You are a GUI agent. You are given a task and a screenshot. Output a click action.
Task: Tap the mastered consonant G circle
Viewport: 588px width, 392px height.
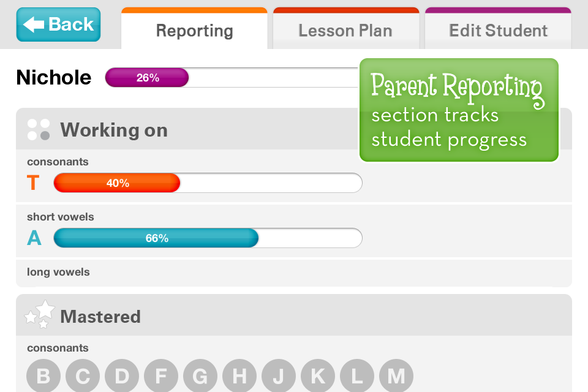[x=200, y=375]
